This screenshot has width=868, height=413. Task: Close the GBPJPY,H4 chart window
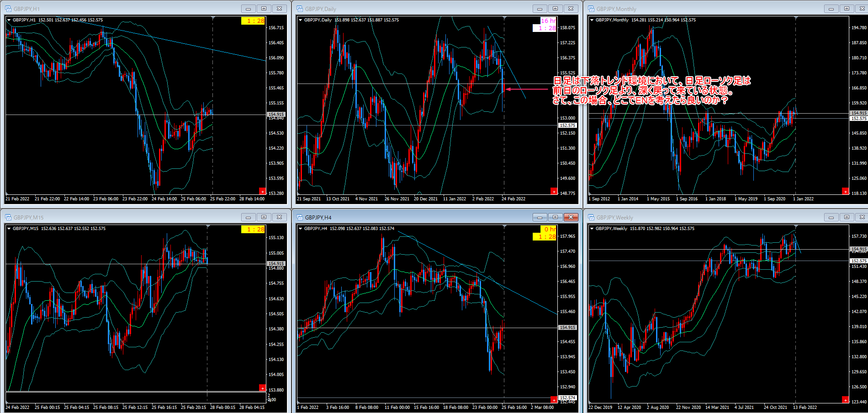pos(571,217)
